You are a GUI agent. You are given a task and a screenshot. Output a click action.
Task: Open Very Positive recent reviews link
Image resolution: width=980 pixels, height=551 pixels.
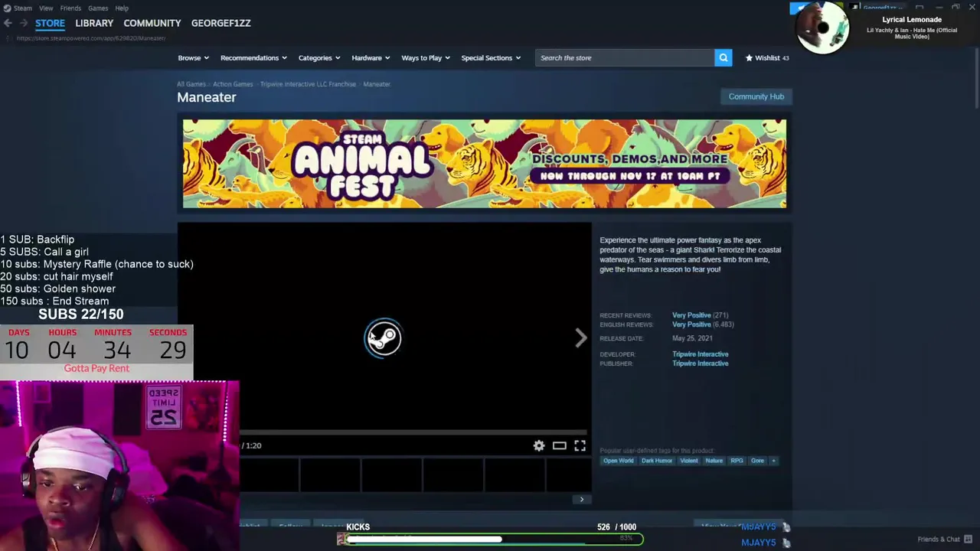tap(691, 315)
